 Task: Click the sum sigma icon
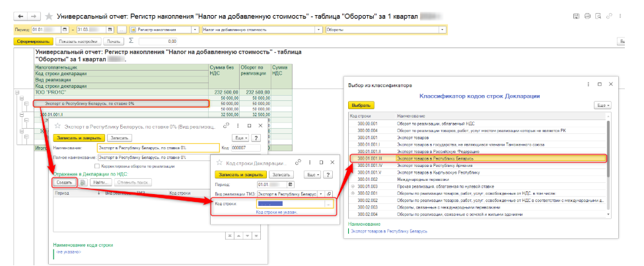131,41
